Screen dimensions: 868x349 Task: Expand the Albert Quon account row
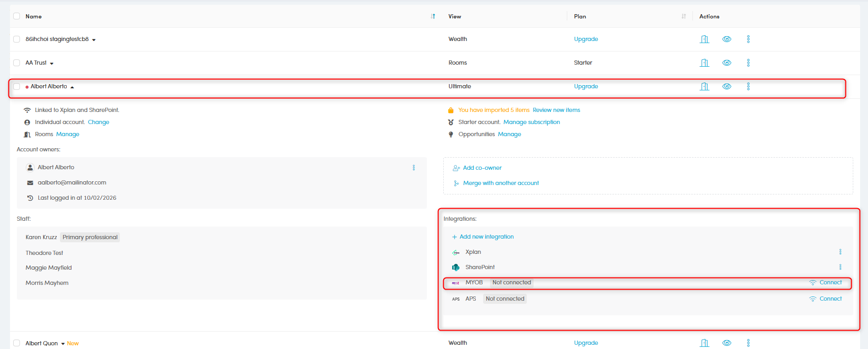point(63,344)
